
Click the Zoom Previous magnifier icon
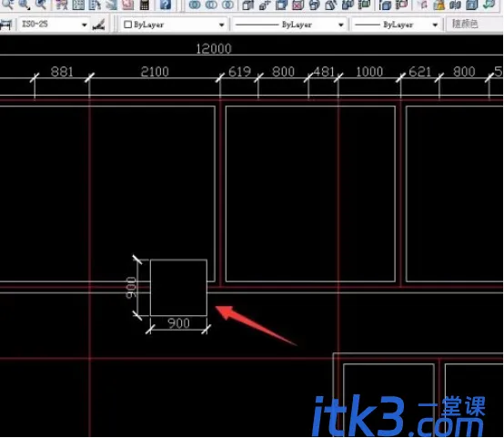[x=41, y=5]
